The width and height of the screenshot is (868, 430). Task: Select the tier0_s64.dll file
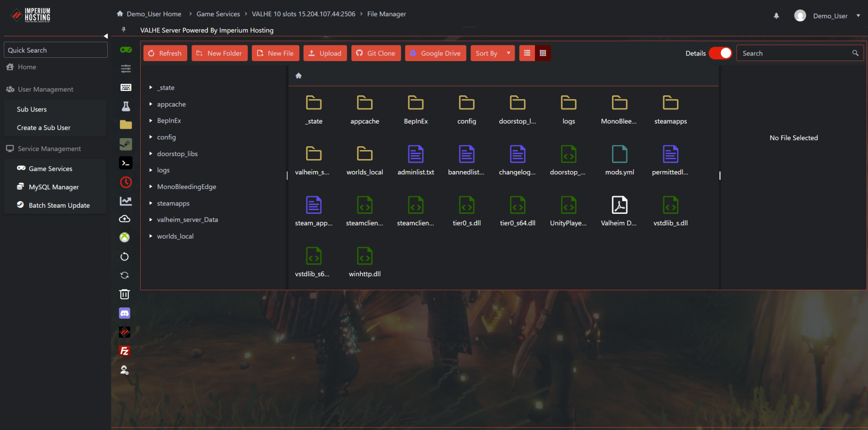coord(518,211)
